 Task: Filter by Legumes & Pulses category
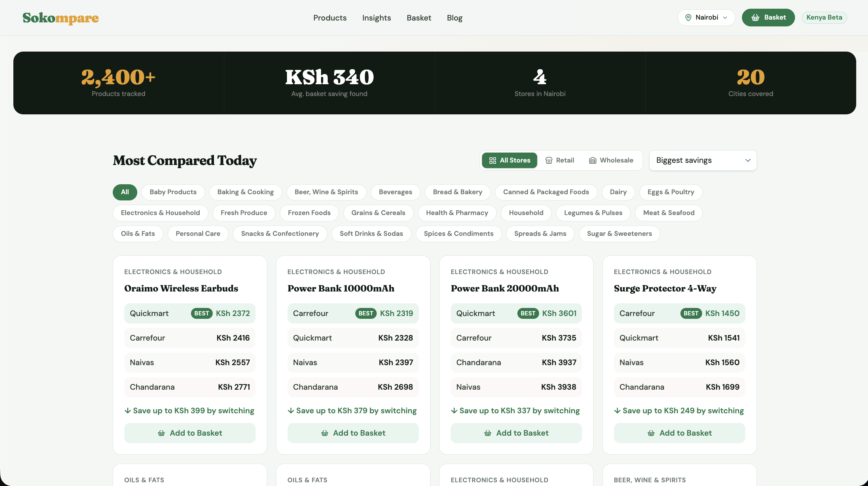click(593, 213)
